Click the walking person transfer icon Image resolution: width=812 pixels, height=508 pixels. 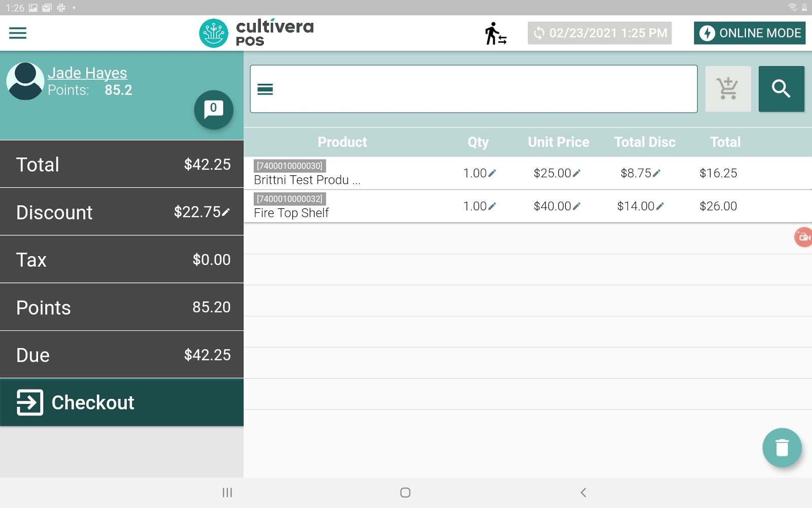tap(495, 34)
